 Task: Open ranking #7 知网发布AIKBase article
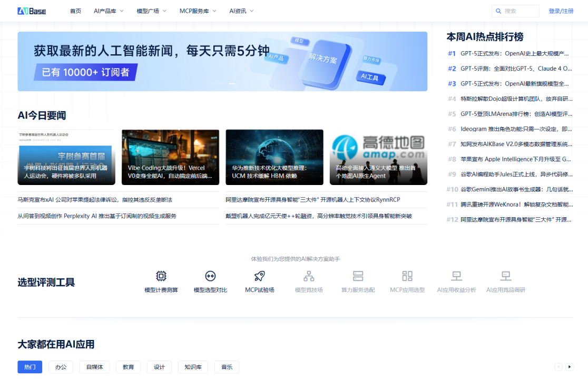point(510,144)
